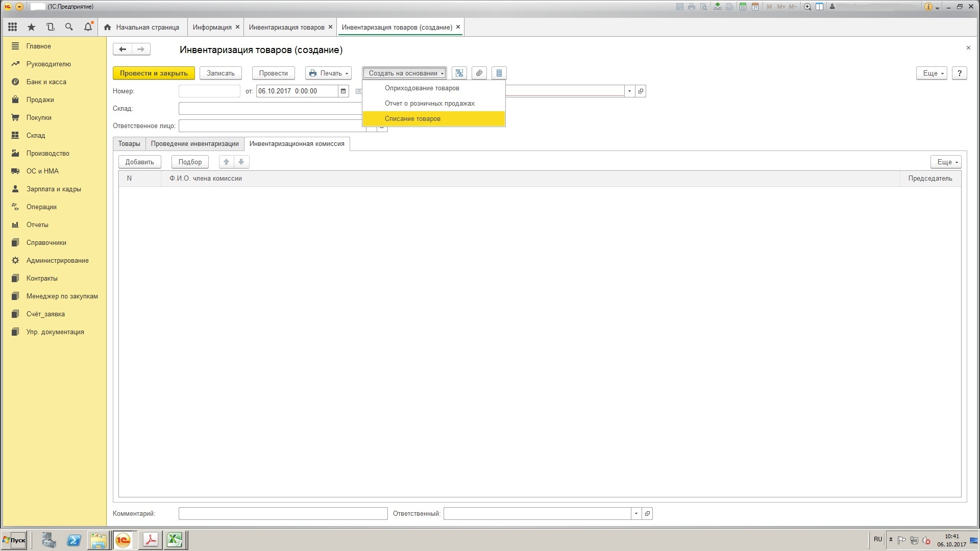Click the calculator icon in title bar
Screen dimensions: 980x551
tap(743, 7)
